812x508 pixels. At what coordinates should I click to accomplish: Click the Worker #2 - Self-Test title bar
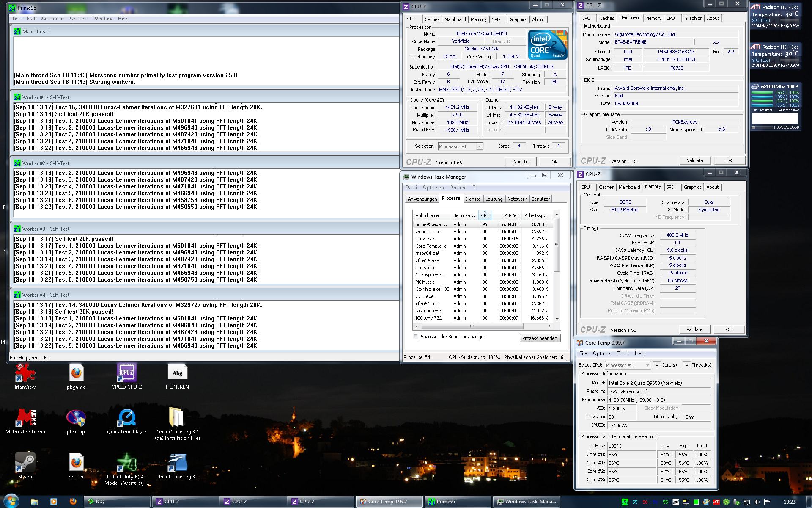(205, 163)
